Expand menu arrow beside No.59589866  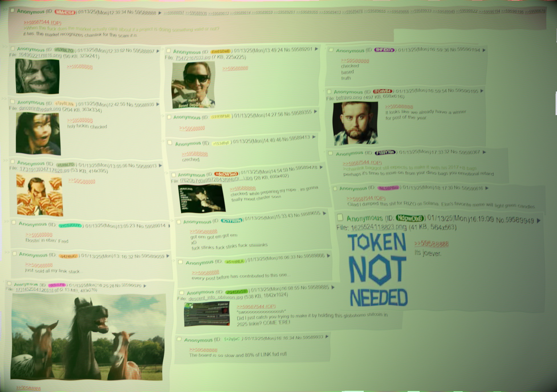point(328,256)
